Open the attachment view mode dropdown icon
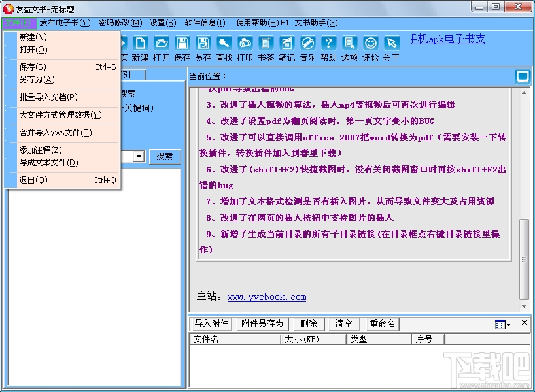Image resolution: width=535 pixels, height=392 pixels. 502,325
